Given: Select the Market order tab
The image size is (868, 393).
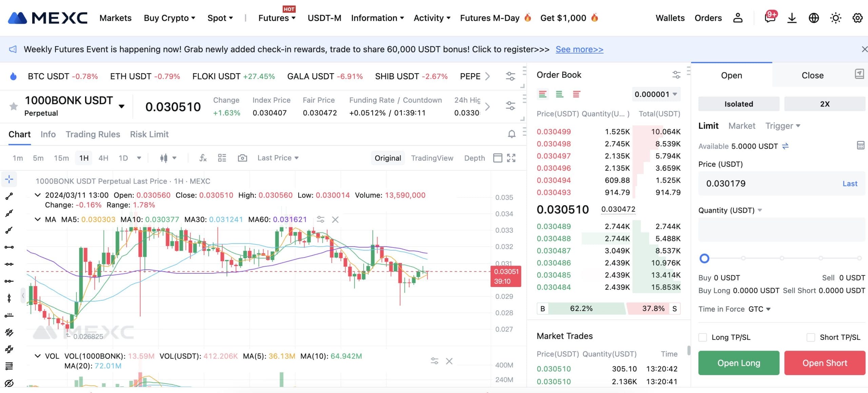Looking at the screenshot, I should (x=742, y=126).
